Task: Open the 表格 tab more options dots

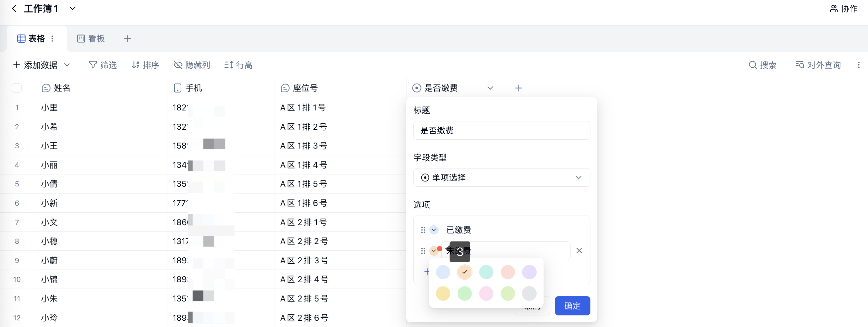Action: 52,39
